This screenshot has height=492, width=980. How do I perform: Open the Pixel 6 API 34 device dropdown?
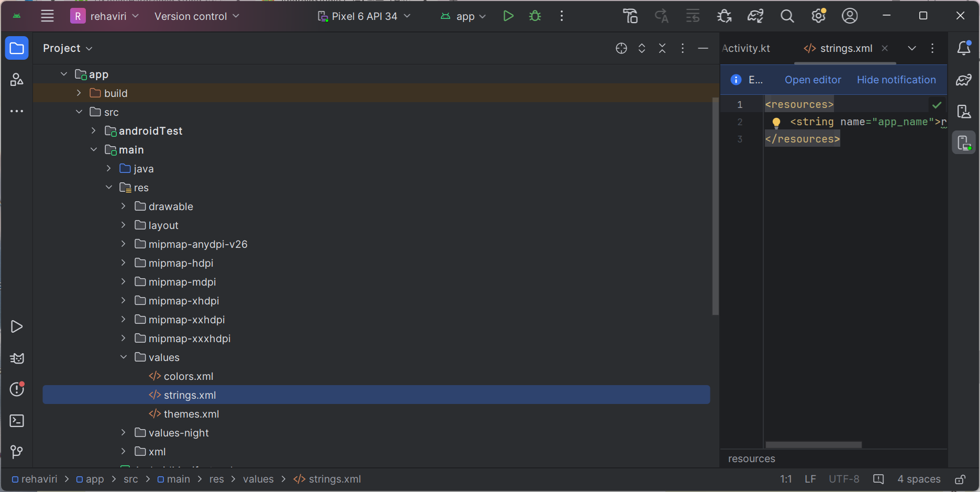pos(363,16)
